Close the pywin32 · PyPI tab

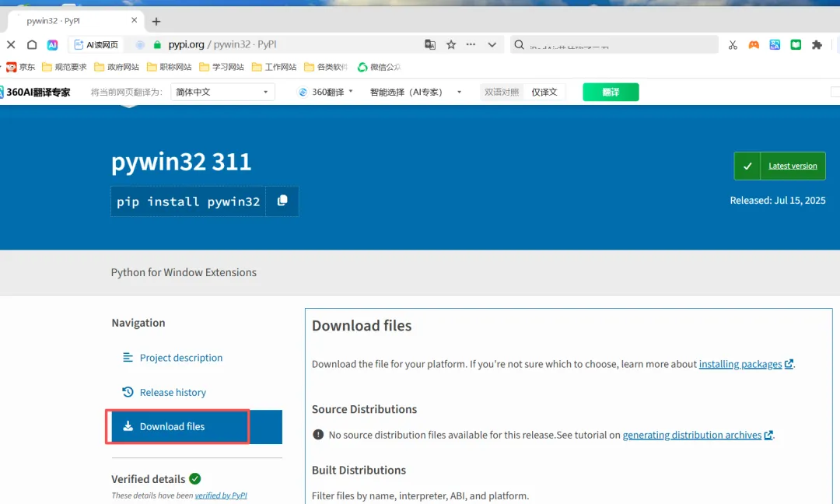[134, 20]
